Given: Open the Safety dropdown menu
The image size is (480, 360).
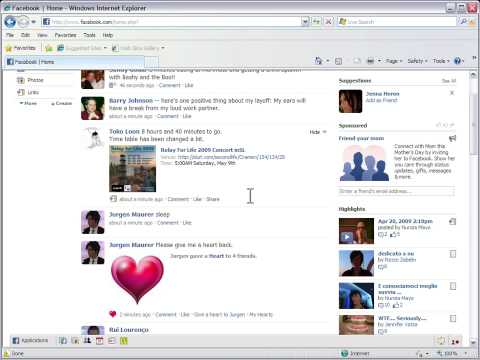Looking at the screenshot, I should pos(417,61).
